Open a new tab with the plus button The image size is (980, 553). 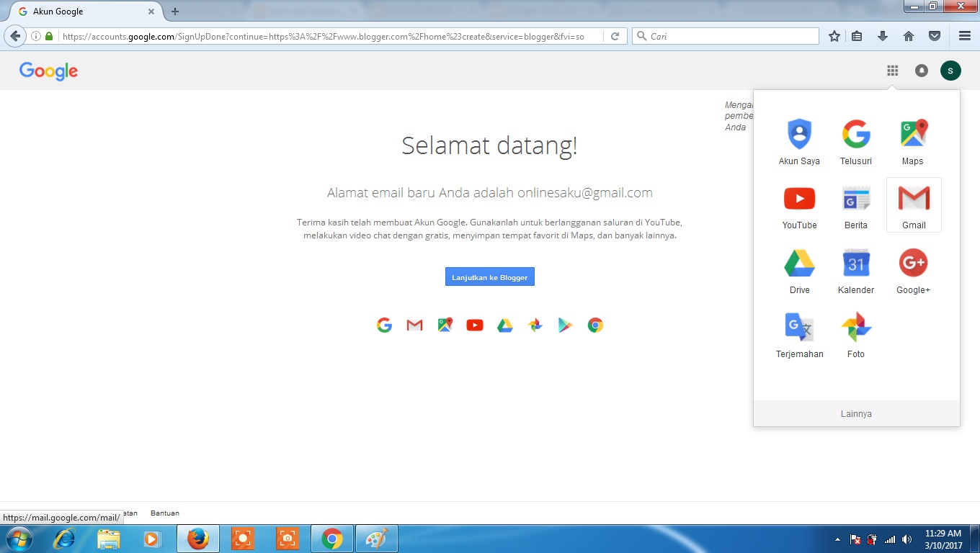tap(174, 11)
